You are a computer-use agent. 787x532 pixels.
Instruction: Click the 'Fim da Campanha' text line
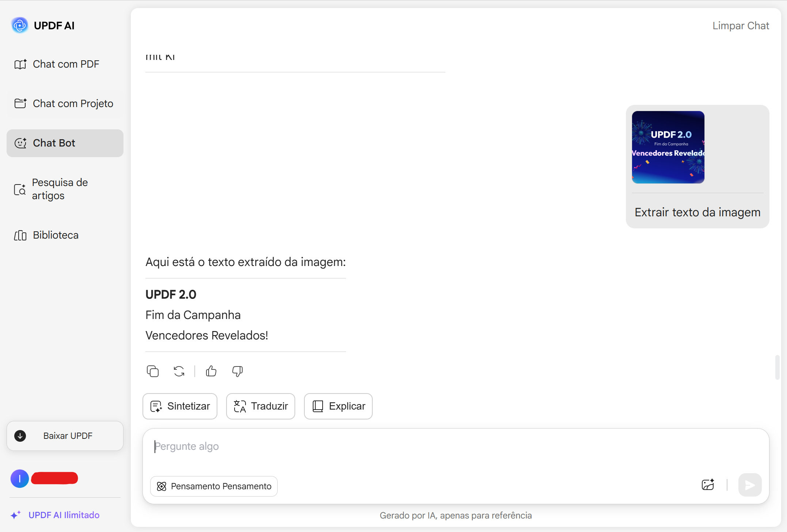coord(193,315)
